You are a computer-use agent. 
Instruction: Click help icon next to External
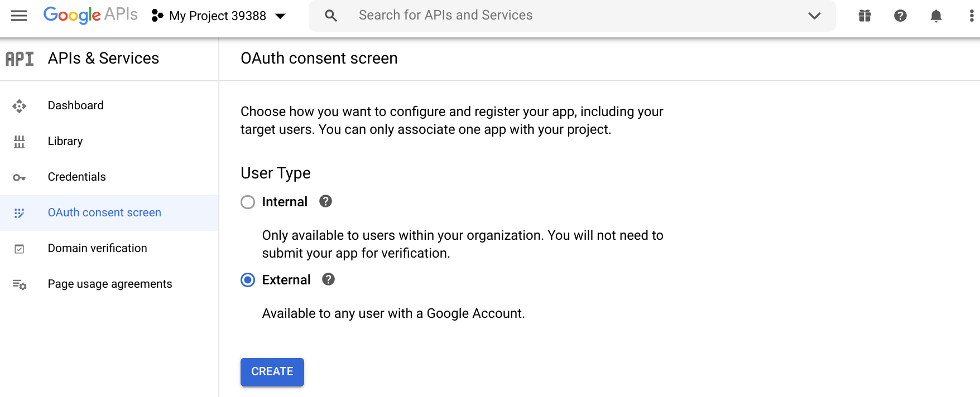click(328, 279)
